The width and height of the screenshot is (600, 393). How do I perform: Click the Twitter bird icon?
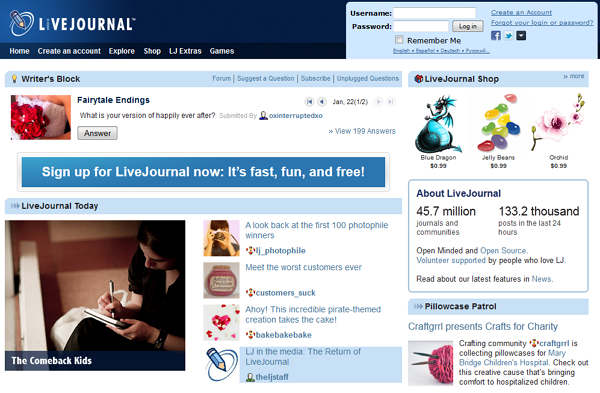point(508,36)
